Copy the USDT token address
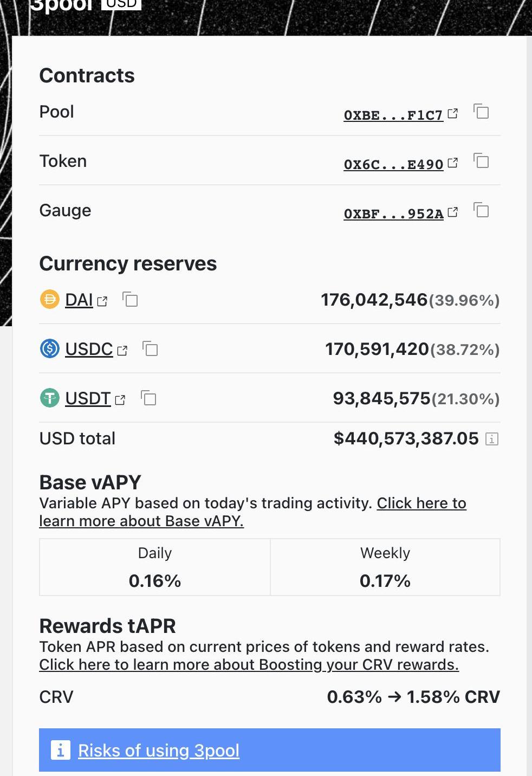 148,398
